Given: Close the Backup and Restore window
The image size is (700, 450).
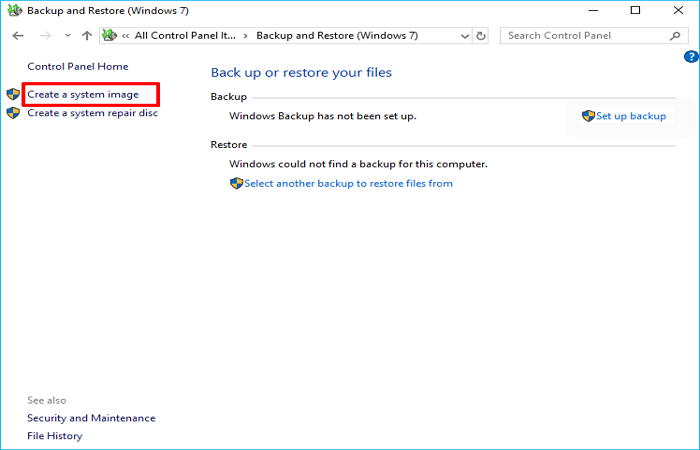Looking at the screenshot, I should pyautogui.click(x=678, y=10).
